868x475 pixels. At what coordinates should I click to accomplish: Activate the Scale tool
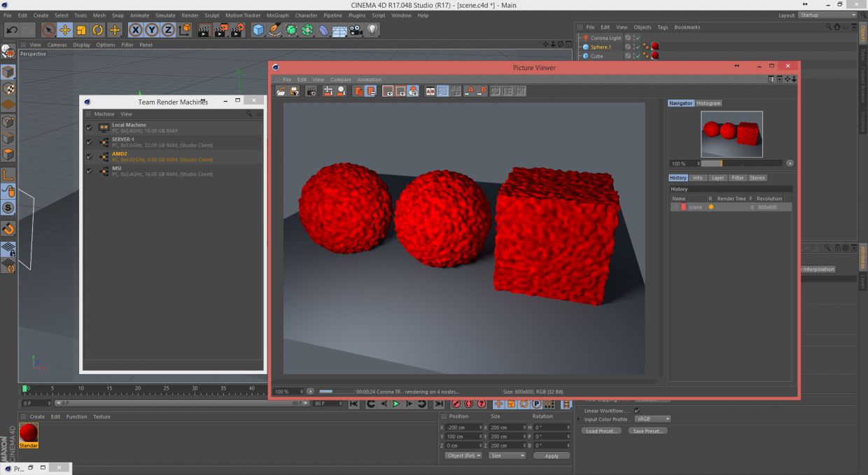81,29
